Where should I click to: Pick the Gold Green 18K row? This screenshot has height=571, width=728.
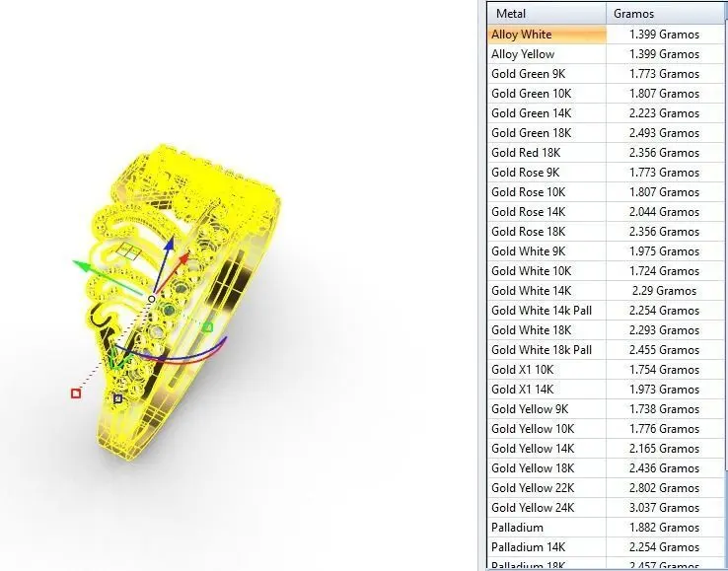click(x=607, y=133)
